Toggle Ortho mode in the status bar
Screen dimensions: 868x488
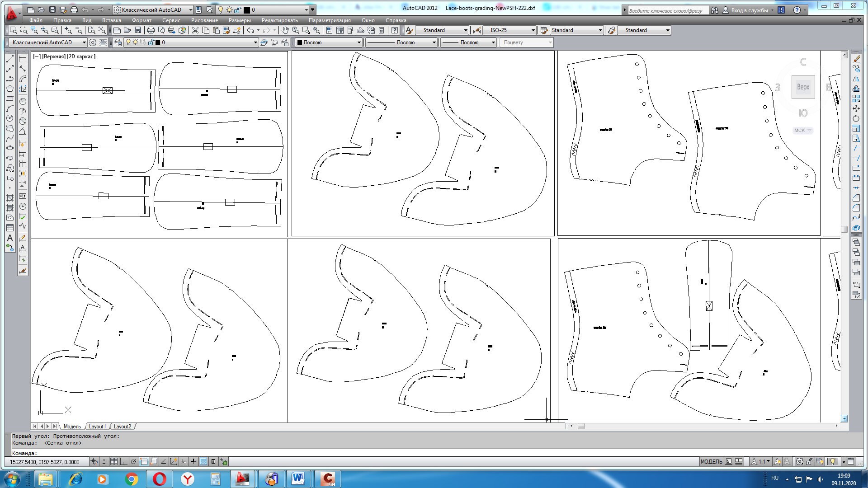(123, 462)
